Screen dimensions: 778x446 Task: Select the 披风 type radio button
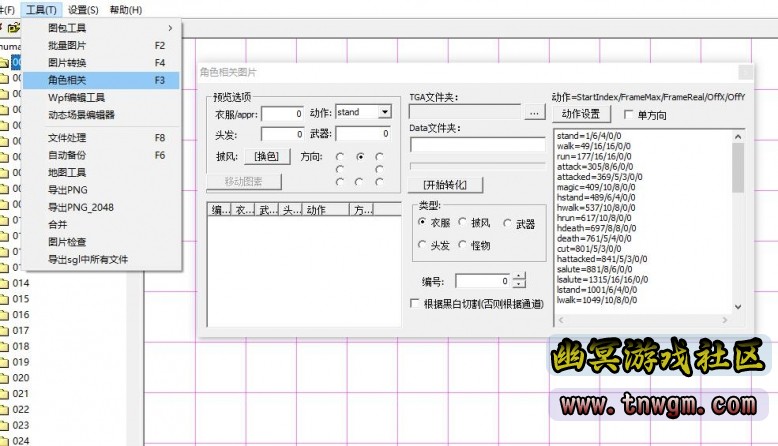[462, 222]
